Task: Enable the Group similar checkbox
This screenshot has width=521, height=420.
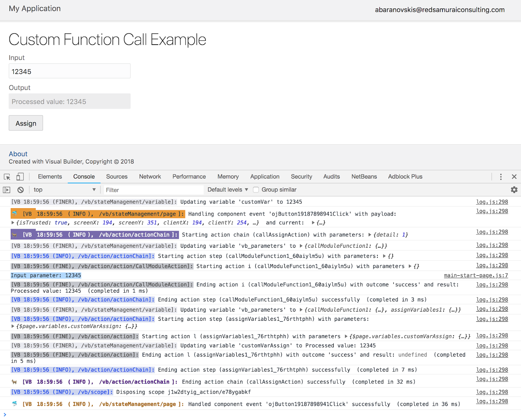Action: pyautogui.click(x=256, y=189)
